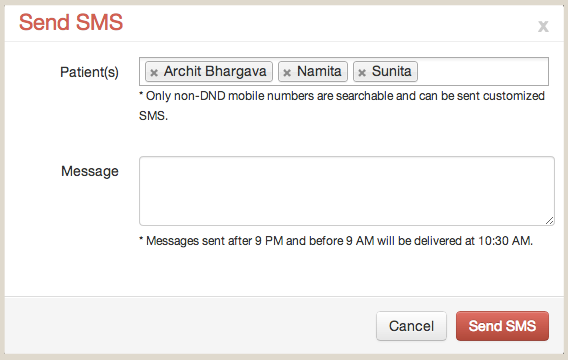Image resolution: width=568 pixels, height=360 pixels.
Task: Cancel sending the SMS
Action: (x=411, y=326)
